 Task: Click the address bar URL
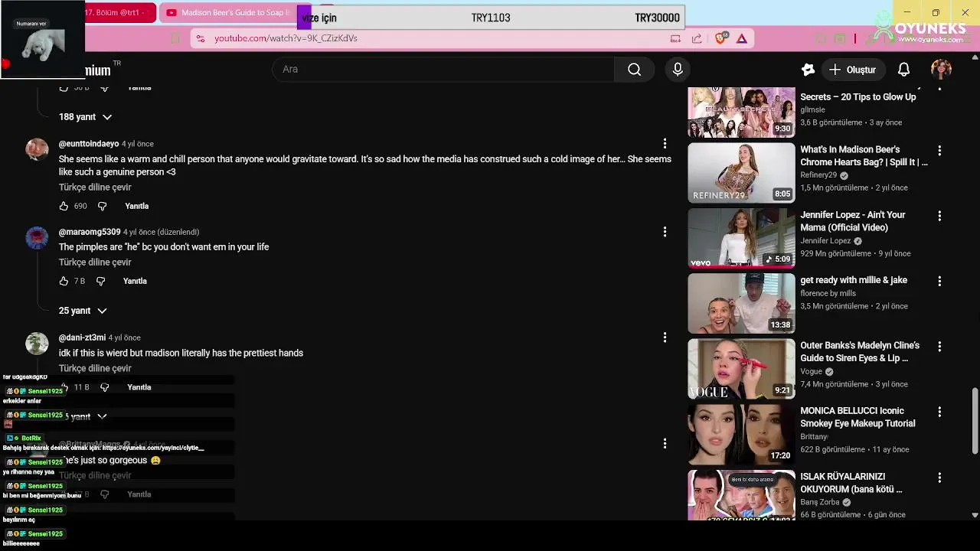286,38
